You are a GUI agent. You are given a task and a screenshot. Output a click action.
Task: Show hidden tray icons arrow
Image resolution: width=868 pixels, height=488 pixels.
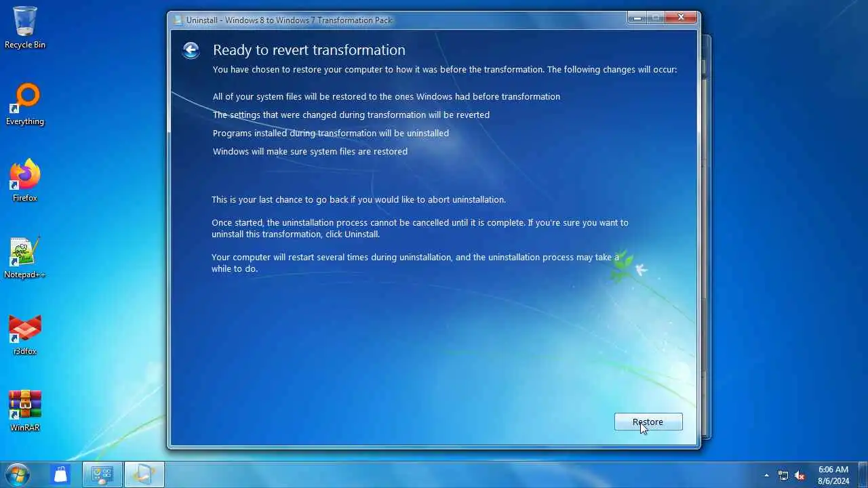pos(767,475)
